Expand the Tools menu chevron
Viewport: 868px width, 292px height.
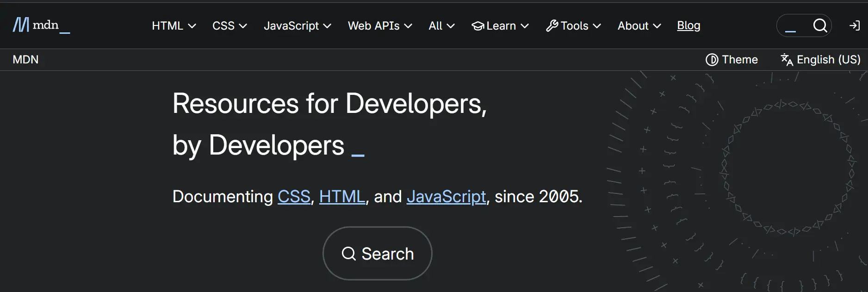(597, 26)
